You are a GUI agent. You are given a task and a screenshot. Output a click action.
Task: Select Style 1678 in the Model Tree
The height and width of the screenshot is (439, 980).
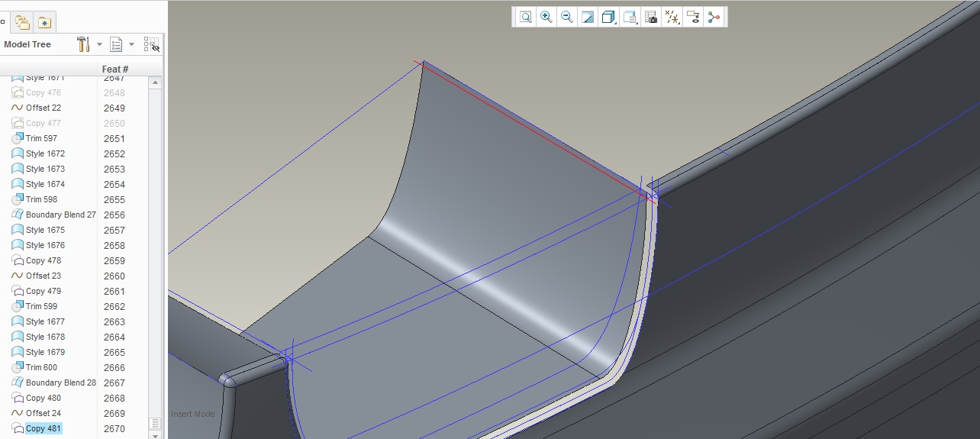(45, 337)
